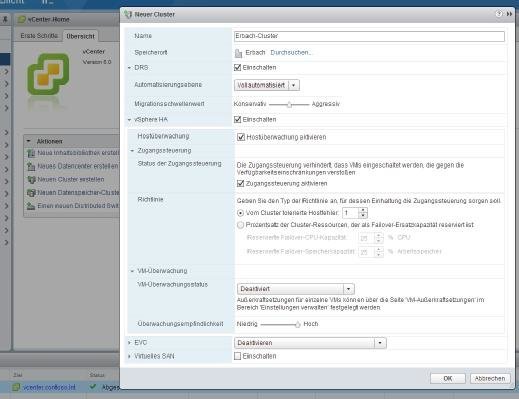Click the Migrationsschwellenwert slider handle
519x399 pixels.
[289, 105]
